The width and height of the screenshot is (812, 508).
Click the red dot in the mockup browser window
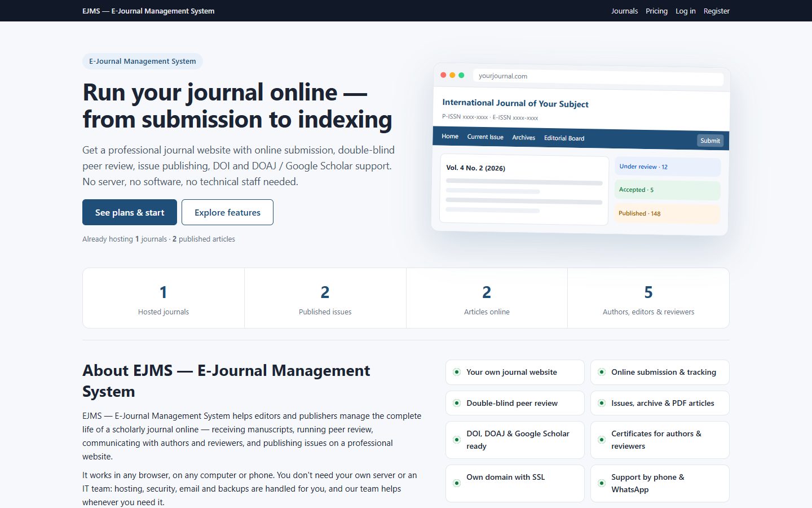pos(443,75)
